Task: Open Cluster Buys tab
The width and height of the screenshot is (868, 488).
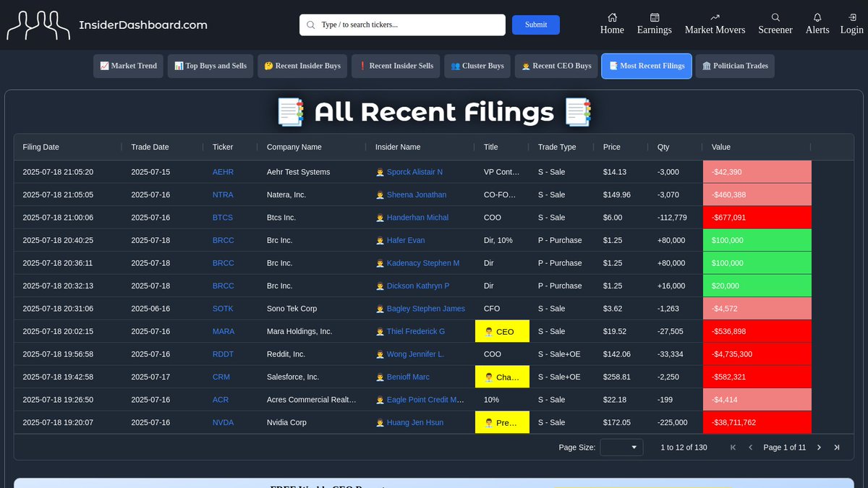Action: [477, 66]
